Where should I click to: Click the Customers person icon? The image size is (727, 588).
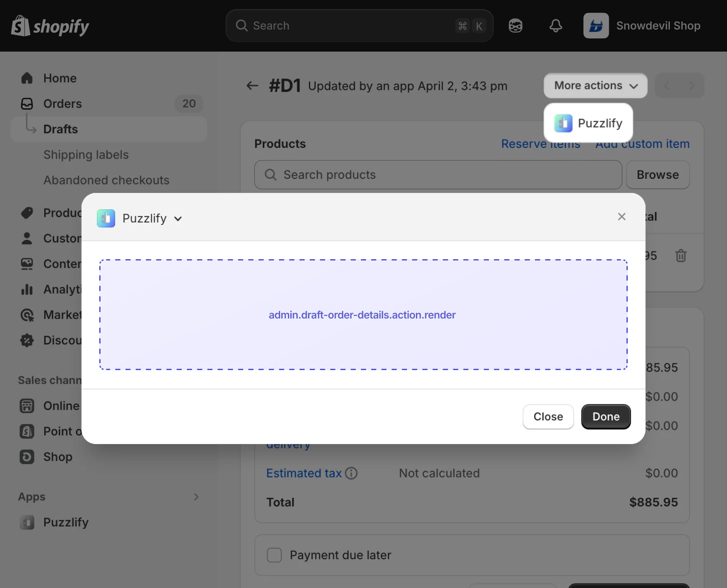pos(27,238)
